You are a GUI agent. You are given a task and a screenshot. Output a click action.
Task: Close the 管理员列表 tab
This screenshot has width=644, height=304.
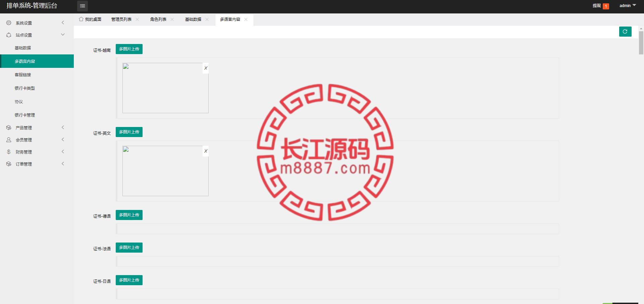(x=137, y=19)
